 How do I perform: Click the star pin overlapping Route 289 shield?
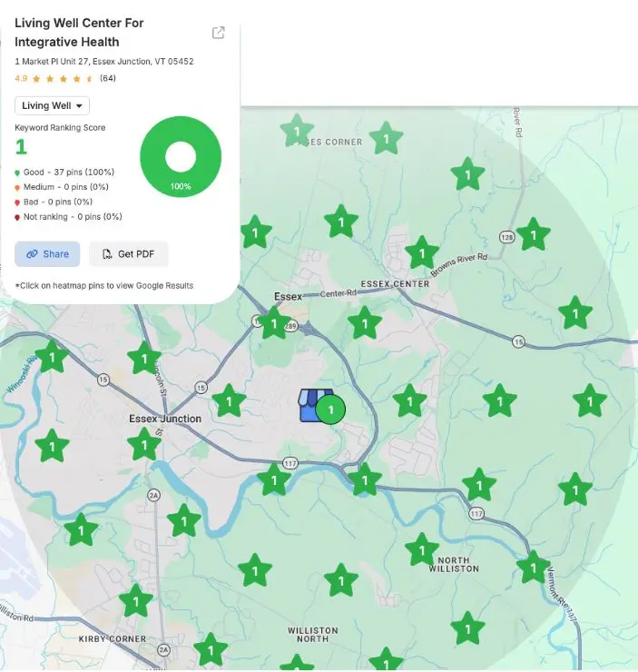[274, 323]
